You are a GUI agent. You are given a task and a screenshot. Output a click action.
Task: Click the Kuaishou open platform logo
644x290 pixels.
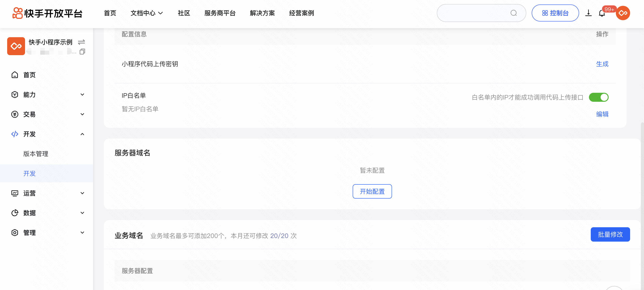click(x=47, y=13)
